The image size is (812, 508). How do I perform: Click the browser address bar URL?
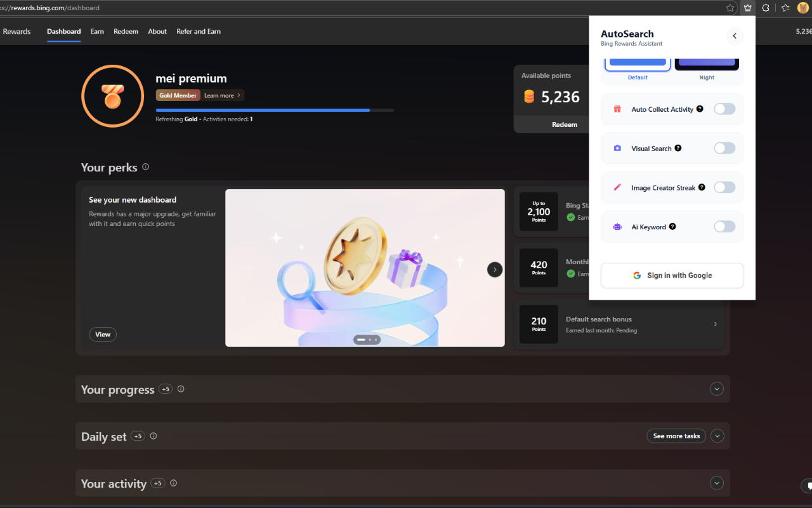coord(51,8)
